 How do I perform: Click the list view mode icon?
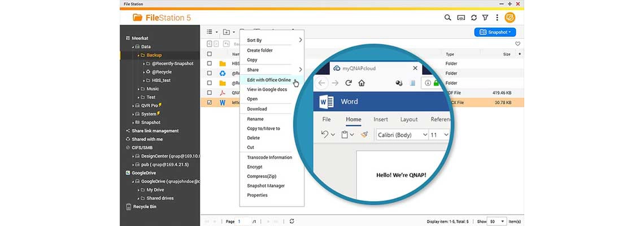pos(210,32)
